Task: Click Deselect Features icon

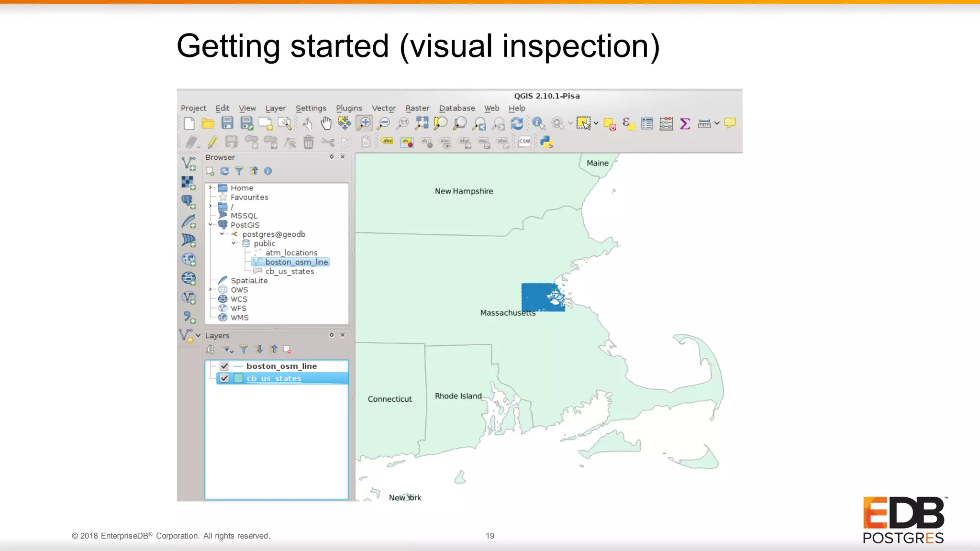Action: [609, 124]
